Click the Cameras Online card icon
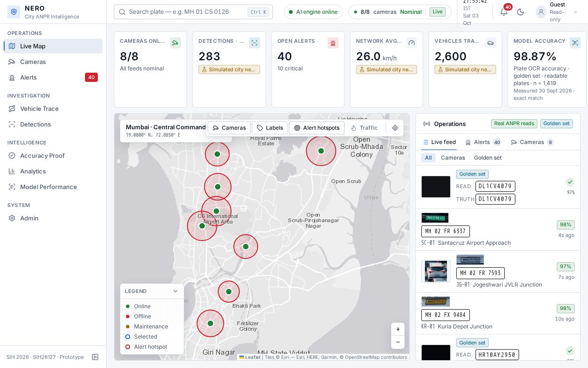The height and width of the screenshot is (368, 588). 175,43
